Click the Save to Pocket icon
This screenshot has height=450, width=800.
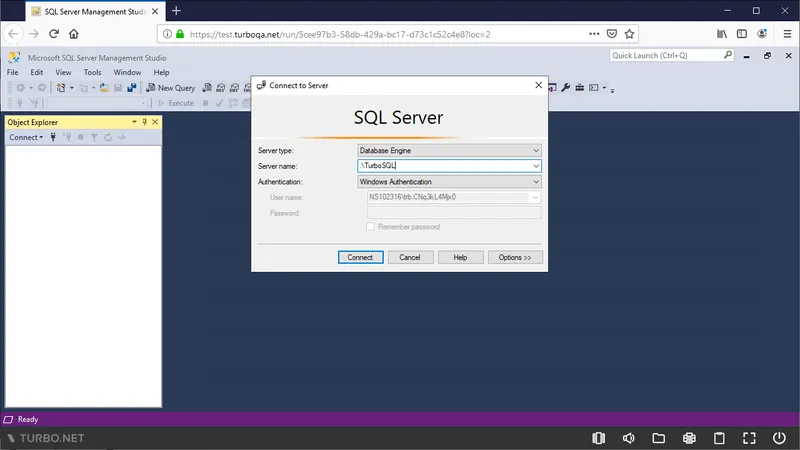(612, 34)
